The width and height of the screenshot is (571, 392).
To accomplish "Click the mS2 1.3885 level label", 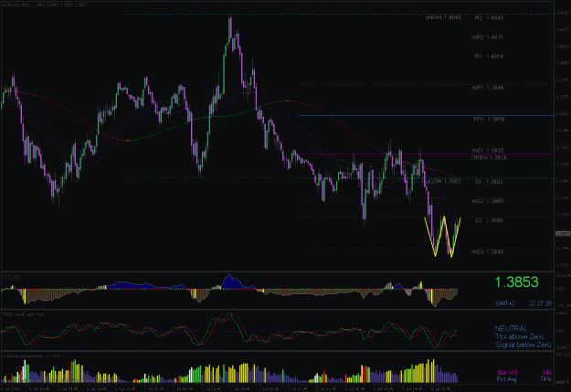I will point(488,201).
